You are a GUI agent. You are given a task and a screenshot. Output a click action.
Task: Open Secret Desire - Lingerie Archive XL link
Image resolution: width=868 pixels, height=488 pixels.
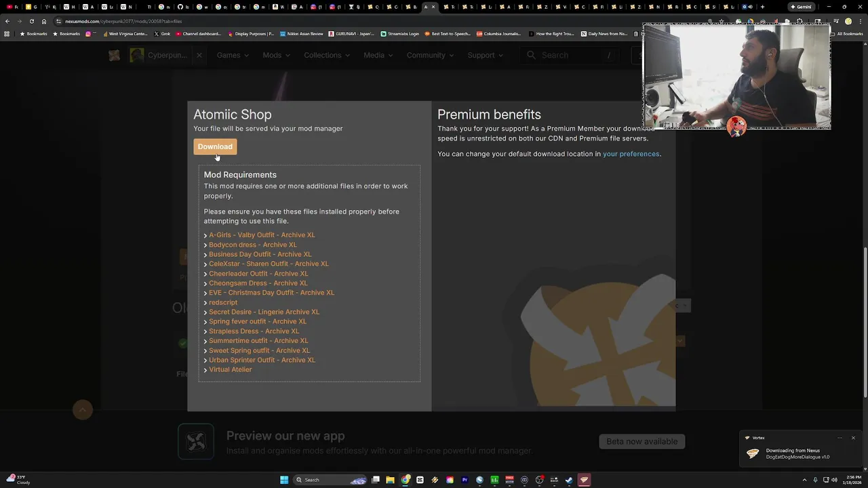click(x=264, y=312)
